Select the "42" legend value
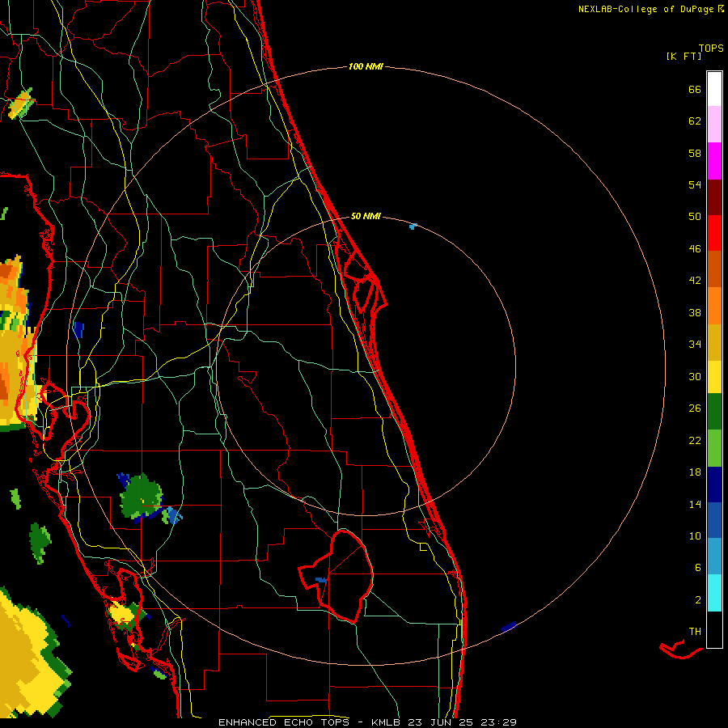This screenshot has width=728, height=728. point(695,280)
